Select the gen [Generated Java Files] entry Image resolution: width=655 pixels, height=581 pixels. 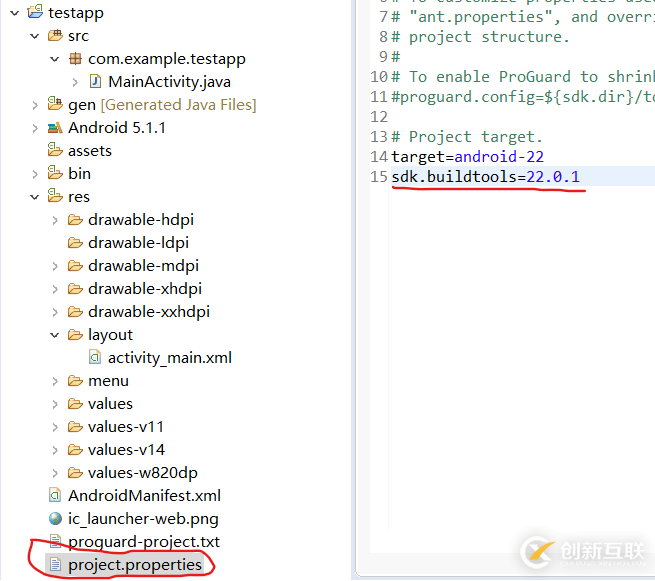(162, 105)
